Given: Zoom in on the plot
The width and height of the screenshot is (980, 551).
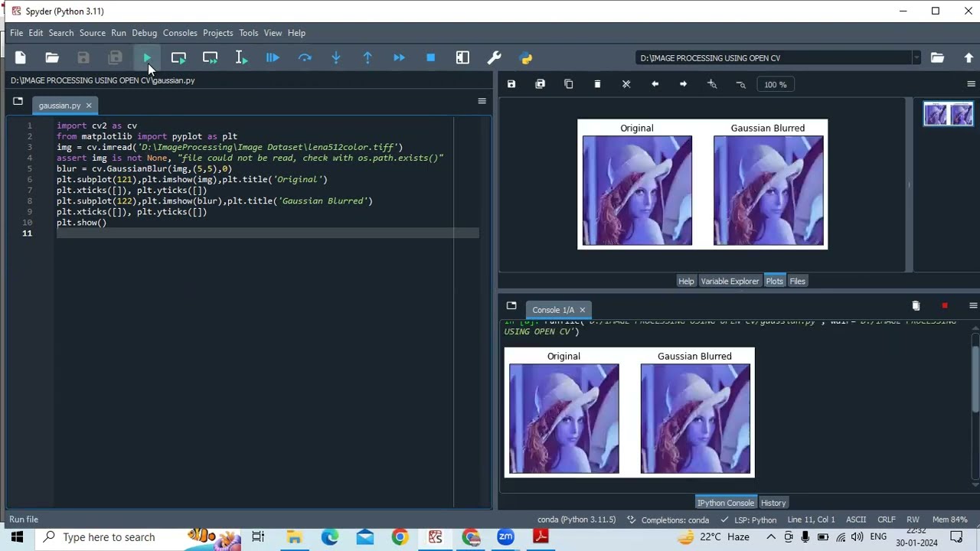Looking at the screenshot, I should coord(712,84).
